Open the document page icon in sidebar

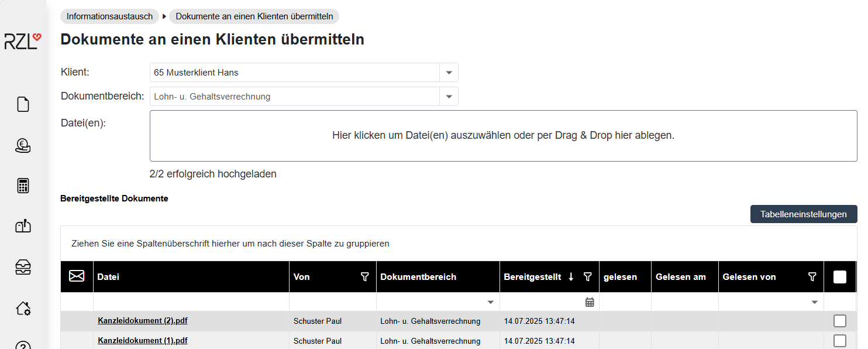point(23,105)
